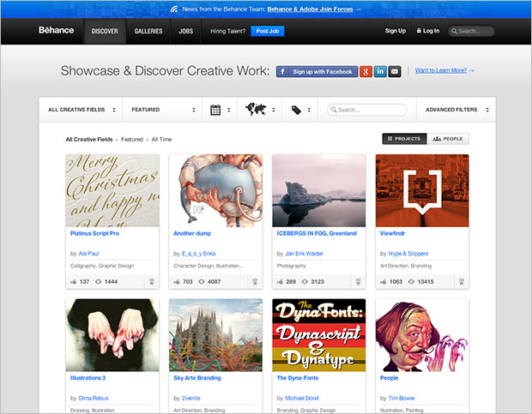Click the eye views icon on Platinus Script Pro
The image size is (532, 414).
click(x=99, y=281)
